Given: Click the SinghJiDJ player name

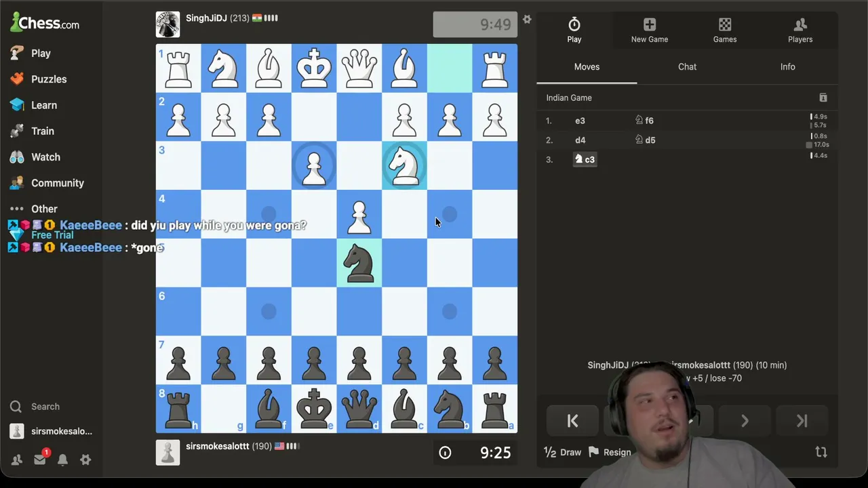Looking at the screenshot, I should pyautogui.click(x=206, y=18).
